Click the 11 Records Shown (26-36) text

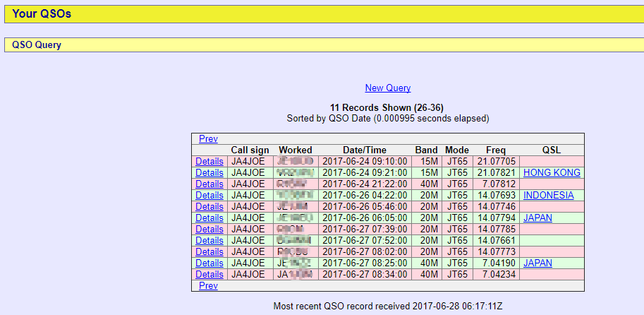[x=387, y=108]
